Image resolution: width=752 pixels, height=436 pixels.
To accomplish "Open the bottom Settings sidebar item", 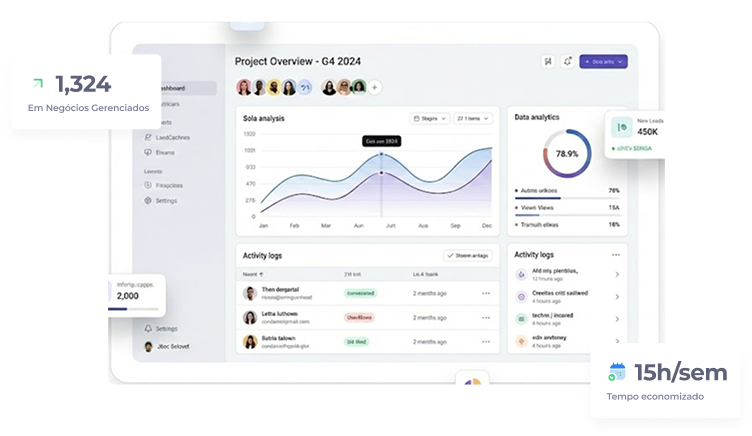I will pos(161,329).
